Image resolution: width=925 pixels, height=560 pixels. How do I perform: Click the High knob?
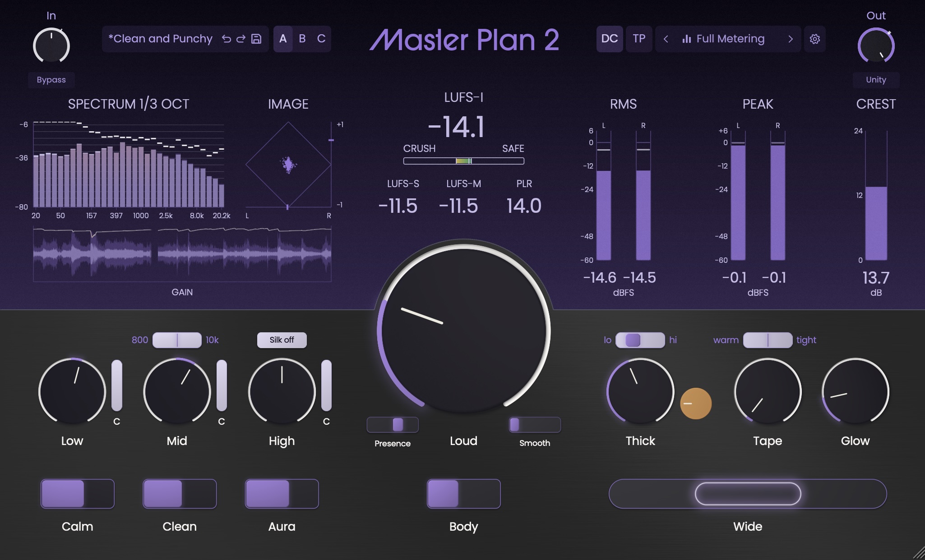[282, 391]
